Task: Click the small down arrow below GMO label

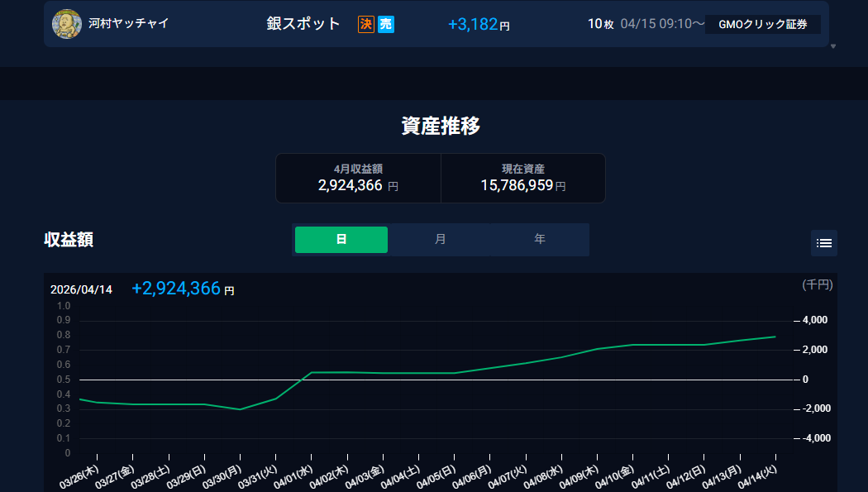Action: click(833, 46)
